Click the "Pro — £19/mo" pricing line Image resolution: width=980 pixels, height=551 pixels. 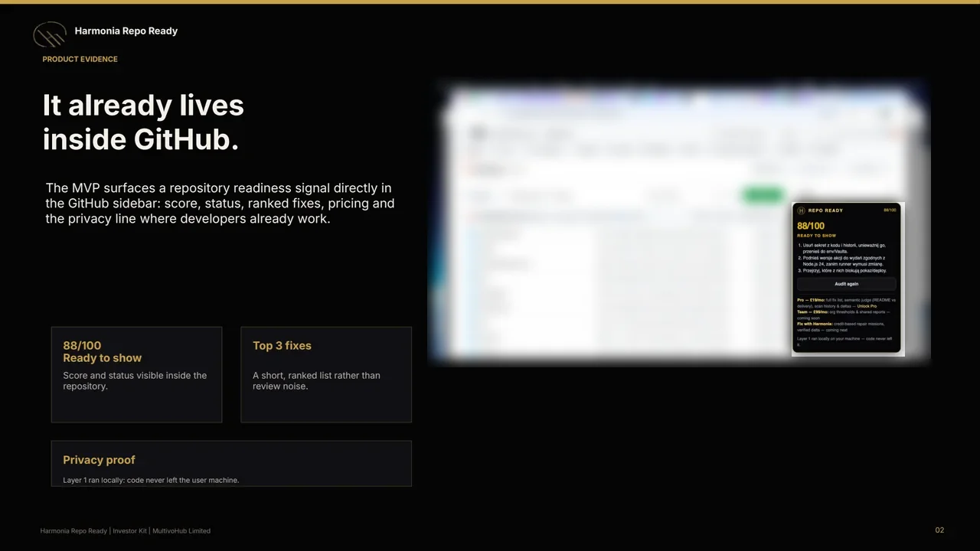tap(846, 303)
